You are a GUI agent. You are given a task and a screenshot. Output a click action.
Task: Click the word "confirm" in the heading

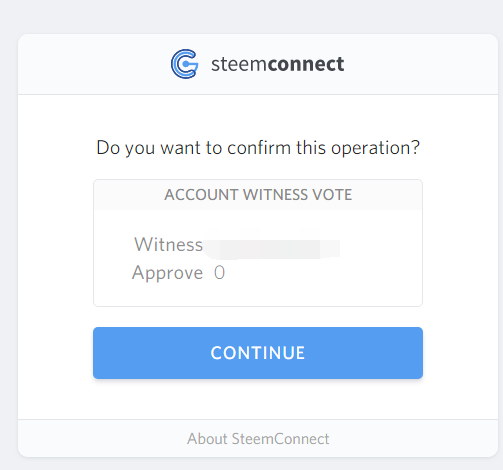pyautogui.click(x=259, y=148)
